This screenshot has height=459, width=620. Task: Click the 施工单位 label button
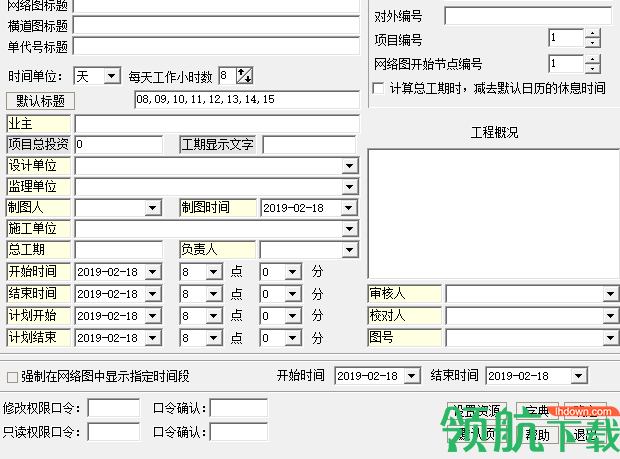(x=39, y=229)
